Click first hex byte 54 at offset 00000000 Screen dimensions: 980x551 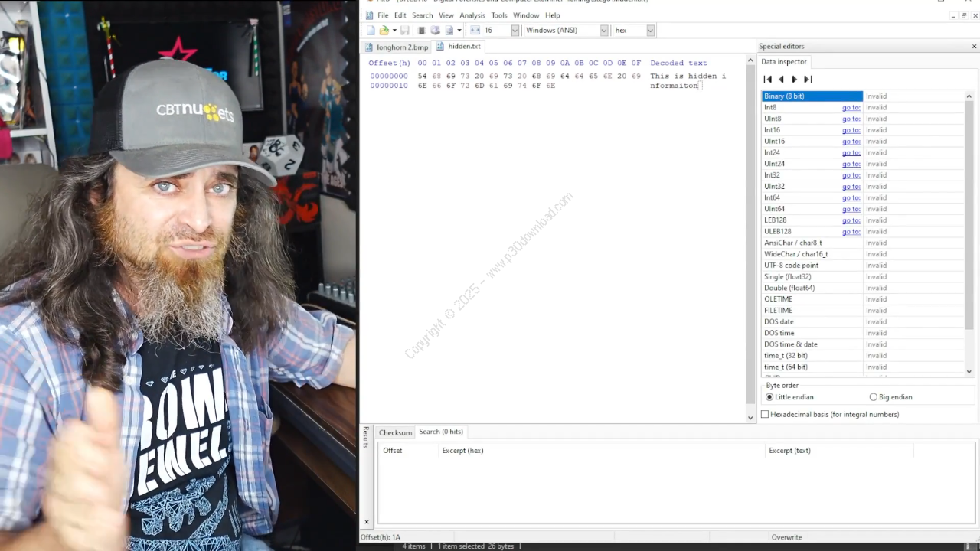(422, 76)
